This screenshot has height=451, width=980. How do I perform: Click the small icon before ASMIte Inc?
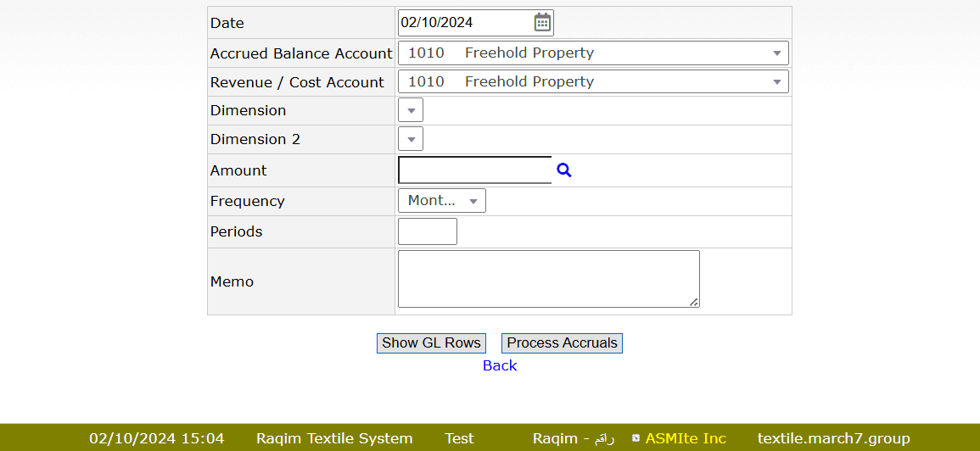[x=636, y=438]
